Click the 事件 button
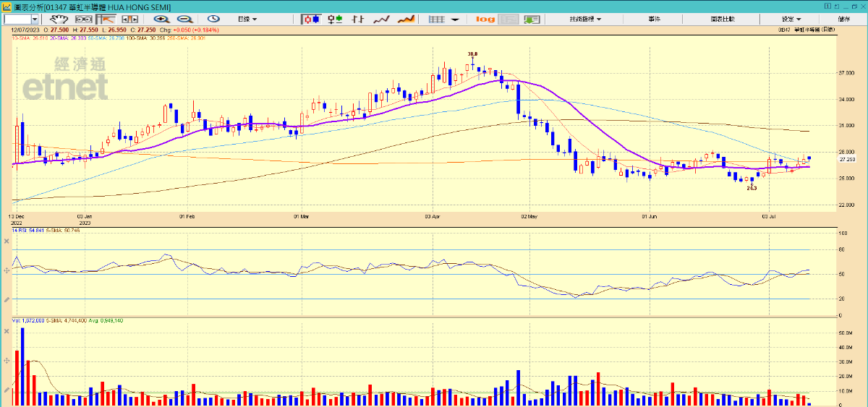This screenshot has width=868, height=407. (x=654, y=19)
